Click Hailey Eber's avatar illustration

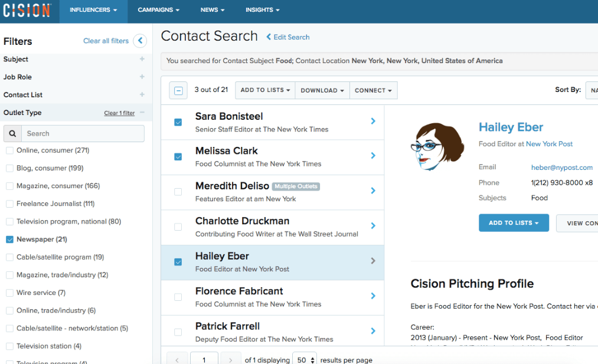tap(437, 146)
